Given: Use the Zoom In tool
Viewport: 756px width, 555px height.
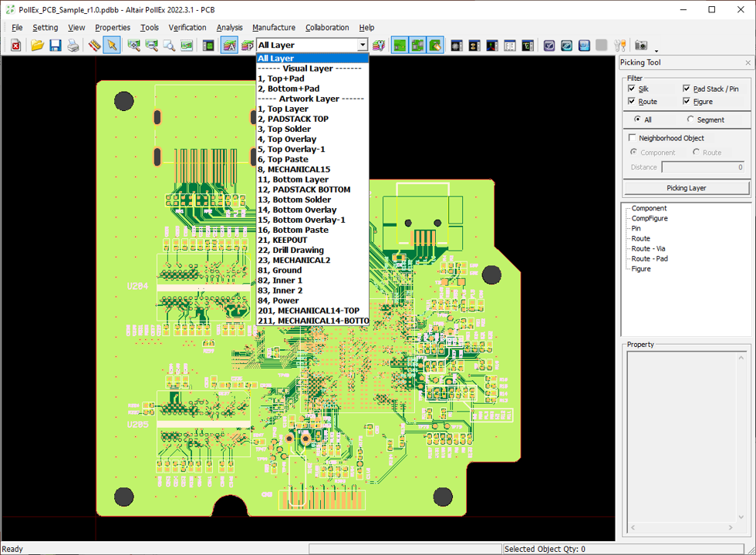Looking at the screenshot, I should [133, 45].
